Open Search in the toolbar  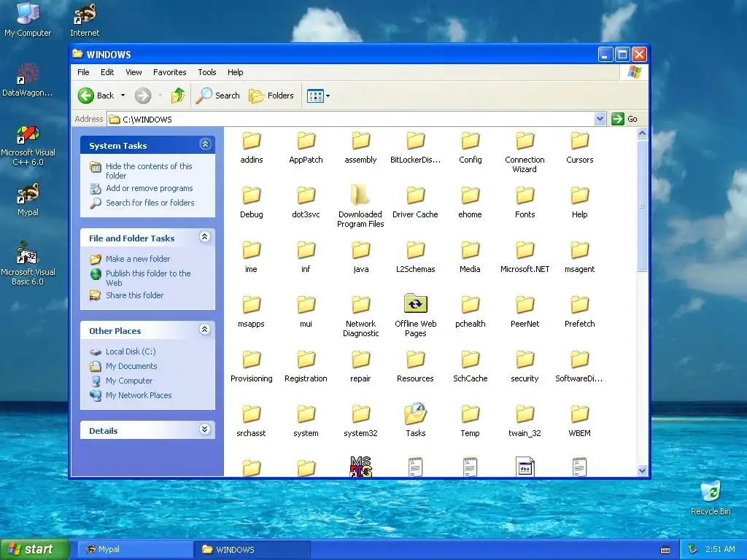(x=217, y=96)
